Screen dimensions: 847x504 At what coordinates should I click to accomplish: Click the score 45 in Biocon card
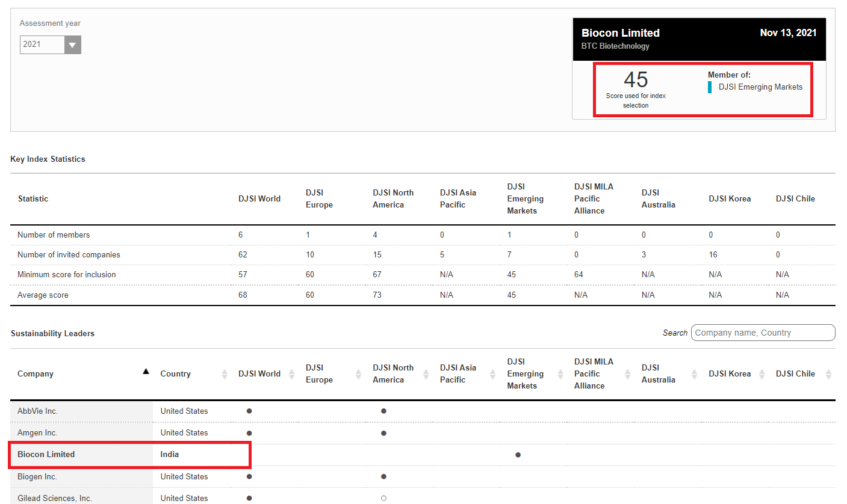636,80
